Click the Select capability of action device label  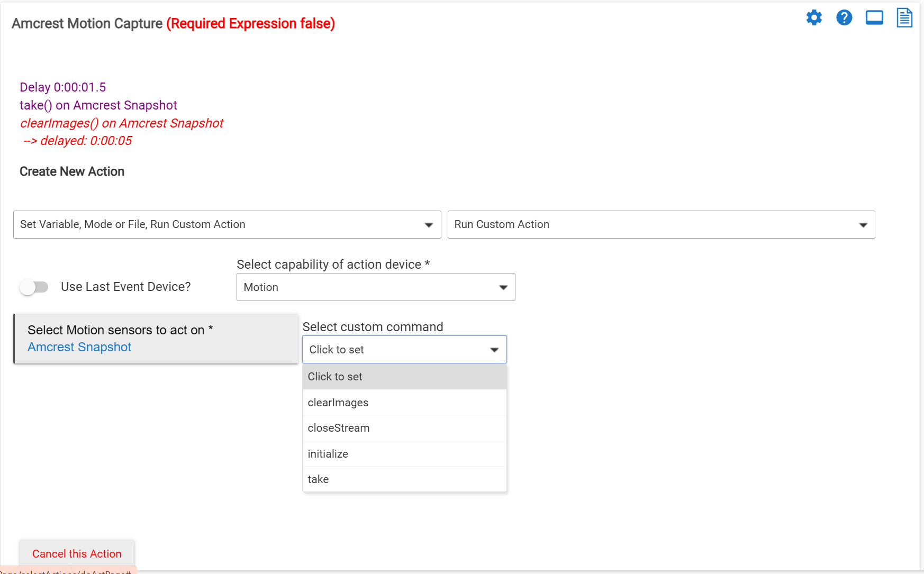(333, 265)
